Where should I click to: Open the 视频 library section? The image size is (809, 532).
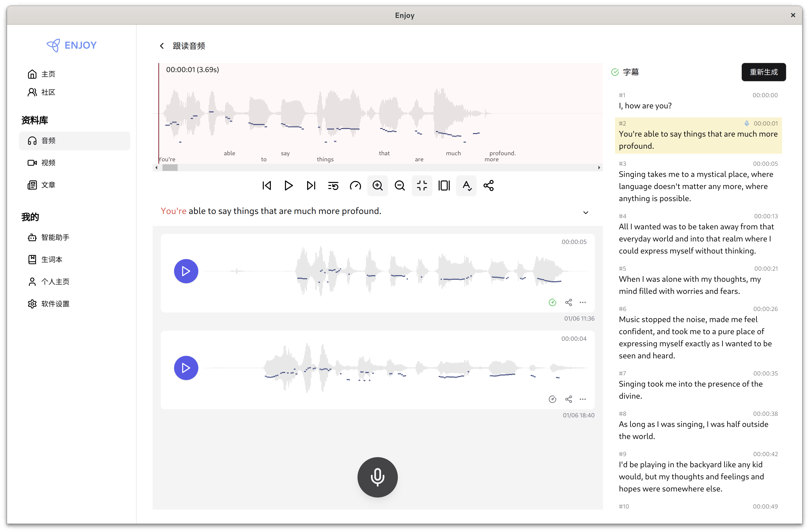pos(48,163)
